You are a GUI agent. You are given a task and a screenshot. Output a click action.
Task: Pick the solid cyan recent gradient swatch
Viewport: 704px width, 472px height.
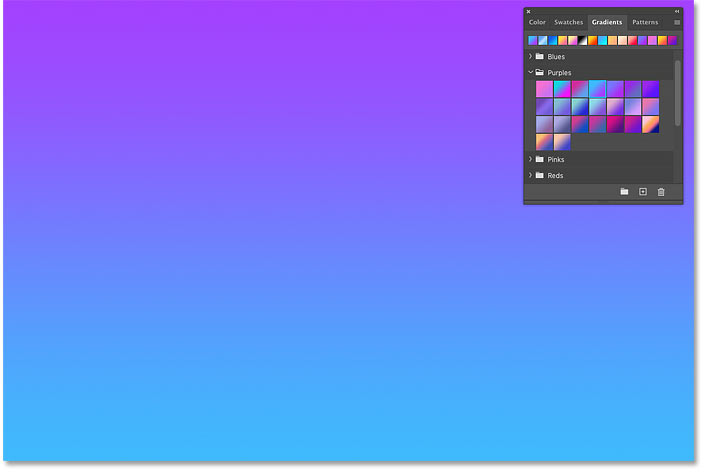click(602, 40)
